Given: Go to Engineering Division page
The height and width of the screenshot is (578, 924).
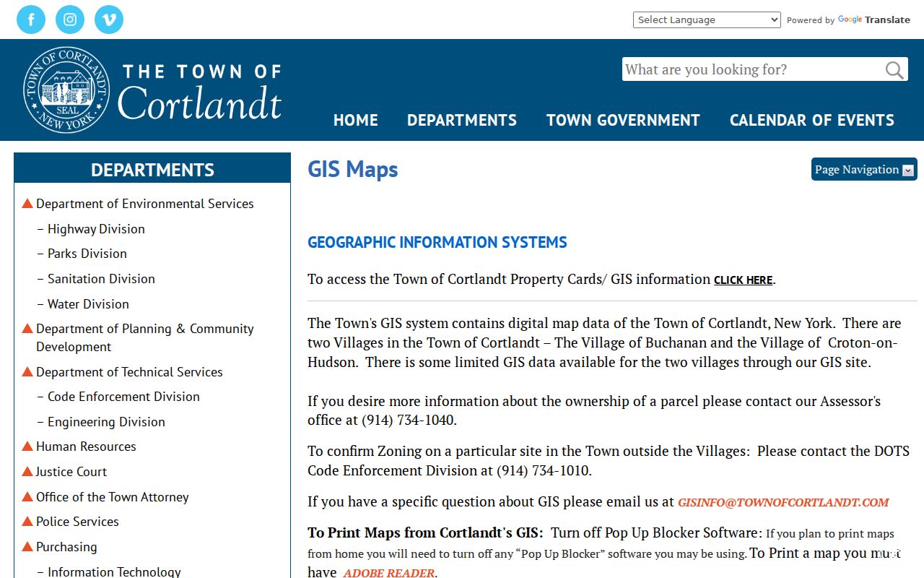Looking at the screenshot, I should click(x=106, y=422).
